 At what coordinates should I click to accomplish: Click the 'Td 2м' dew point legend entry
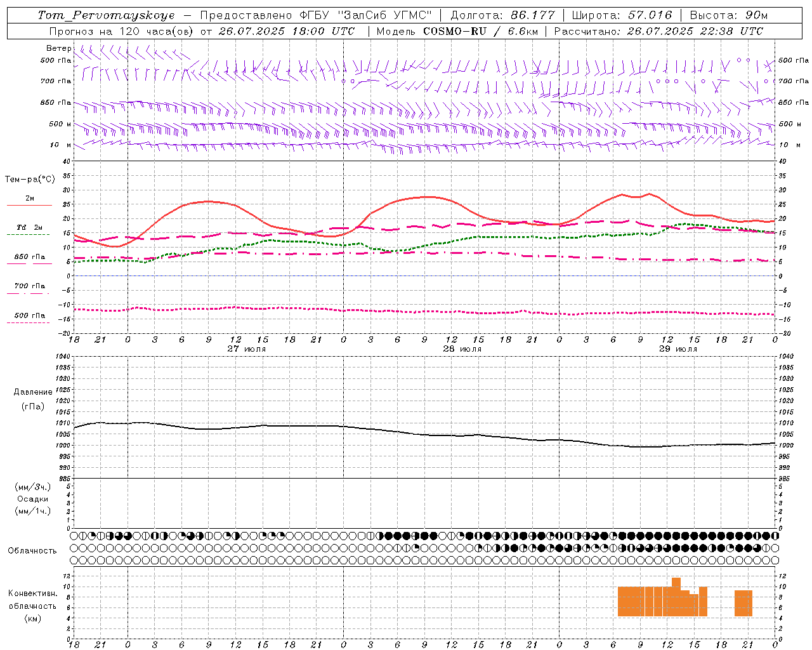coord(30,227)
